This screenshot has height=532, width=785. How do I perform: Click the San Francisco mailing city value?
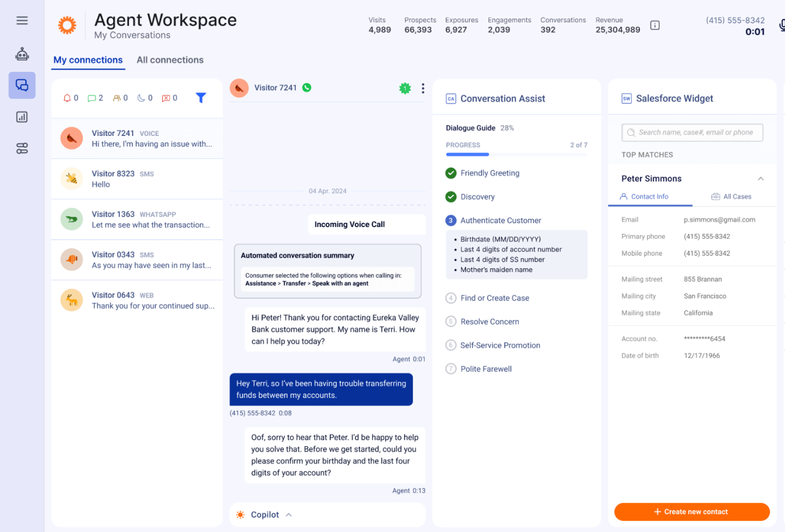[705, 296]
